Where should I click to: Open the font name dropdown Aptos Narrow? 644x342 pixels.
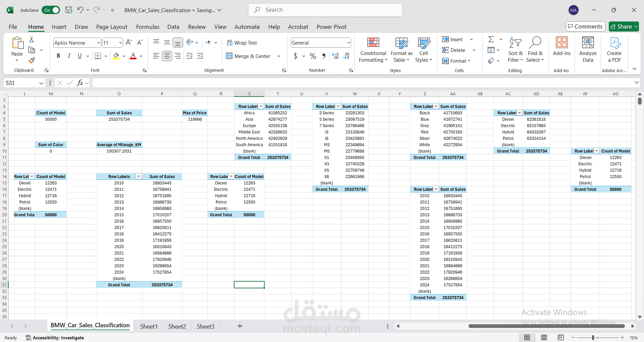[99, 43]
